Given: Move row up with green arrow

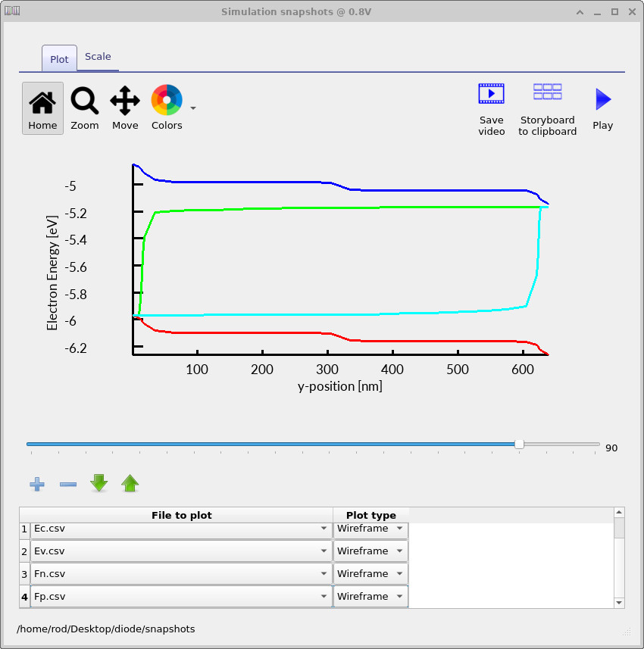Looking at the screenshot, I should 130,483.
